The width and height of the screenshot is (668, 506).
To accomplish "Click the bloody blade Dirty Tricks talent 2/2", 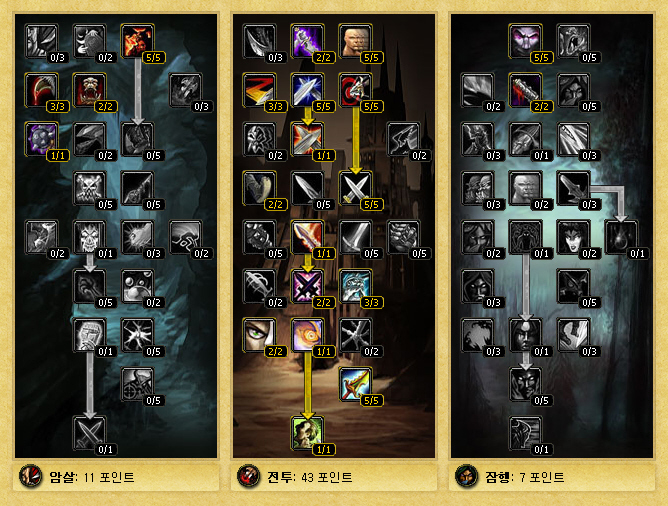I will click(x=526, y=90).
